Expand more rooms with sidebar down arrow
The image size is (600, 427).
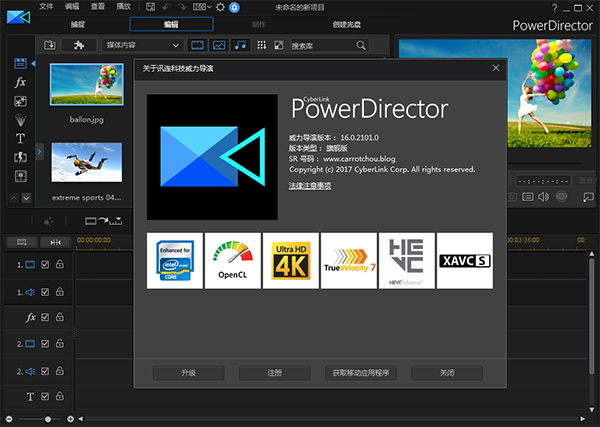26,198
